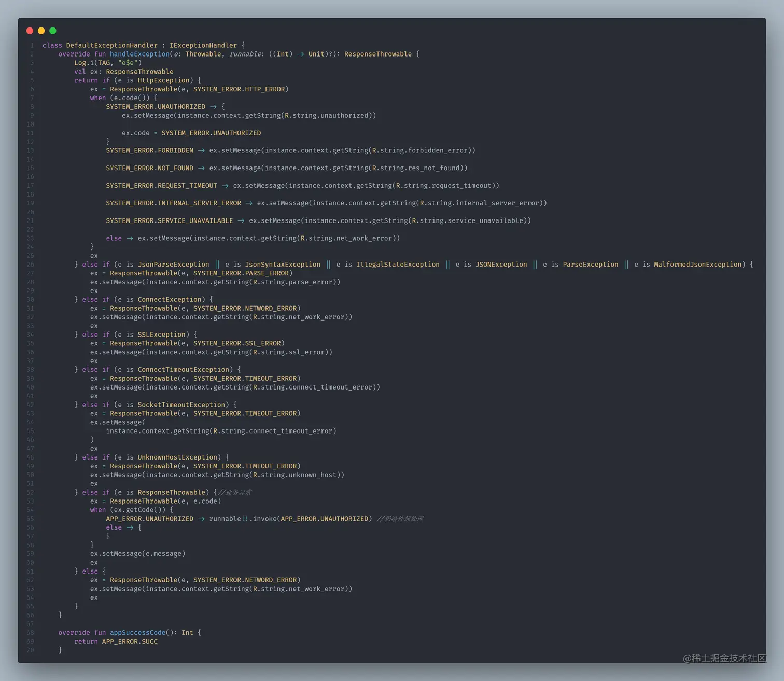Click JsonSyntaxException in the condition

pyautogui.click(x=283, y=265)
